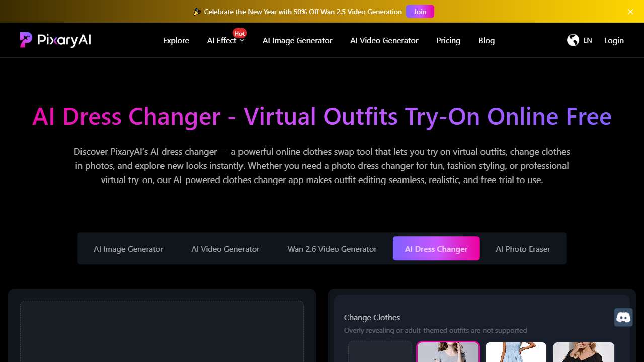Viewport: 644px width, 362px height.
Task: Navigate to the Pricing page
Action: pos(448,41)
